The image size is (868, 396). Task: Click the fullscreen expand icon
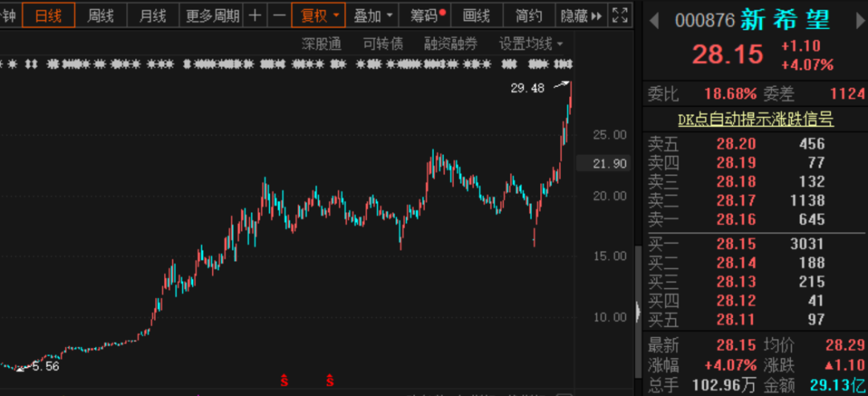click(620, 15)
